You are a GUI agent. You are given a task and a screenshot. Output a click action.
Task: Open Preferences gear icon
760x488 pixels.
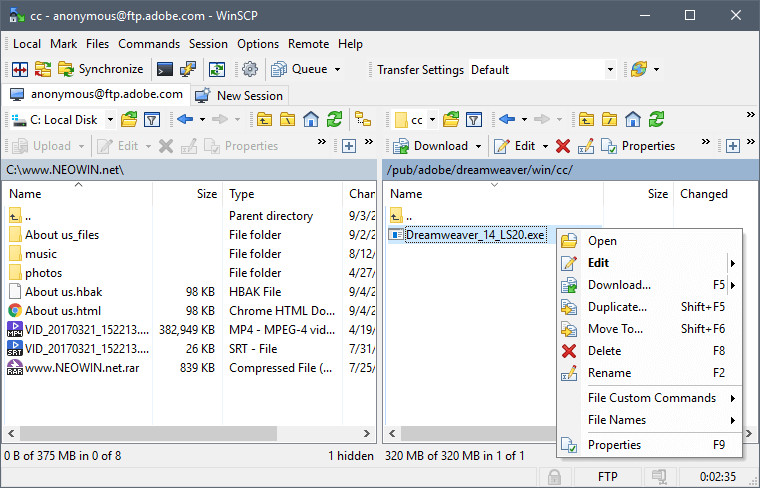(250, 69)
